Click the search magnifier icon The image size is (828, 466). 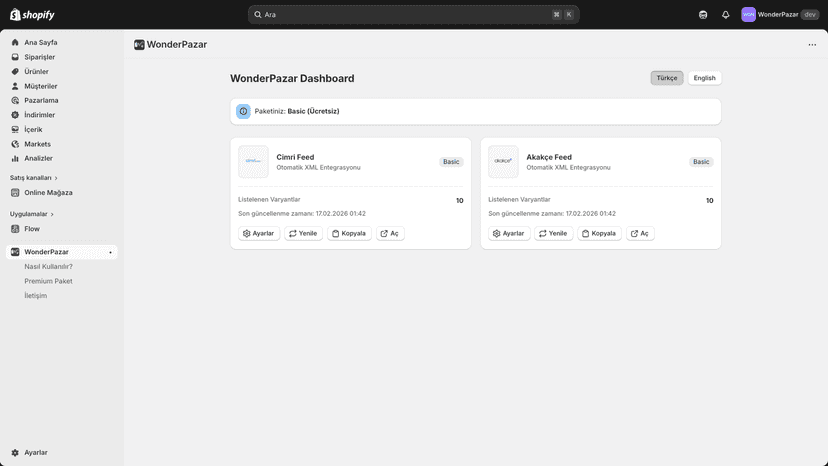pos(258,15)
